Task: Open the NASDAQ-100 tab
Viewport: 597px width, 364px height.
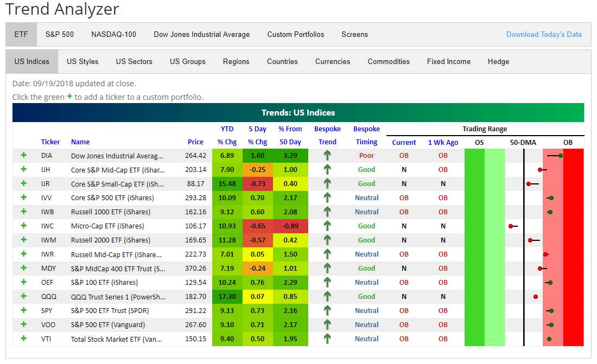Action: click(113, 34)
